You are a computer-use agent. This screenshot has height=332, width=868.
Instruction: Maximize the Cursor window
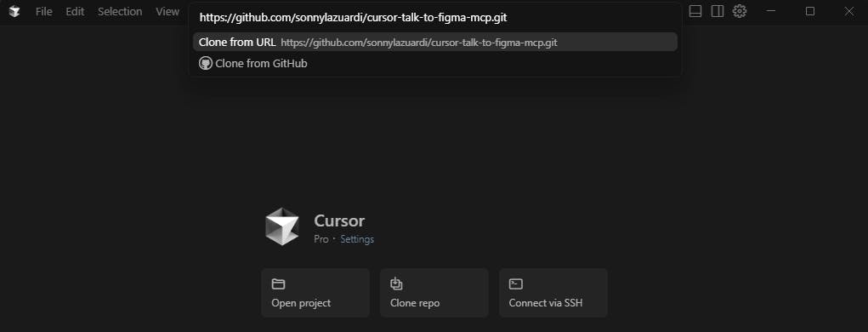(x=810, y=11)
